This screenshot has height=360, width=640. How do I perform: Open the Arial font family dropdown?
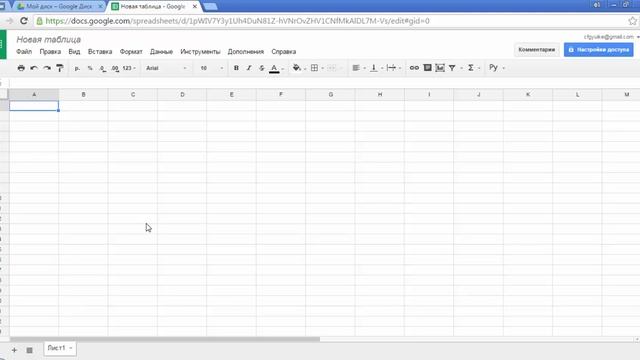(x=167, y=68)
